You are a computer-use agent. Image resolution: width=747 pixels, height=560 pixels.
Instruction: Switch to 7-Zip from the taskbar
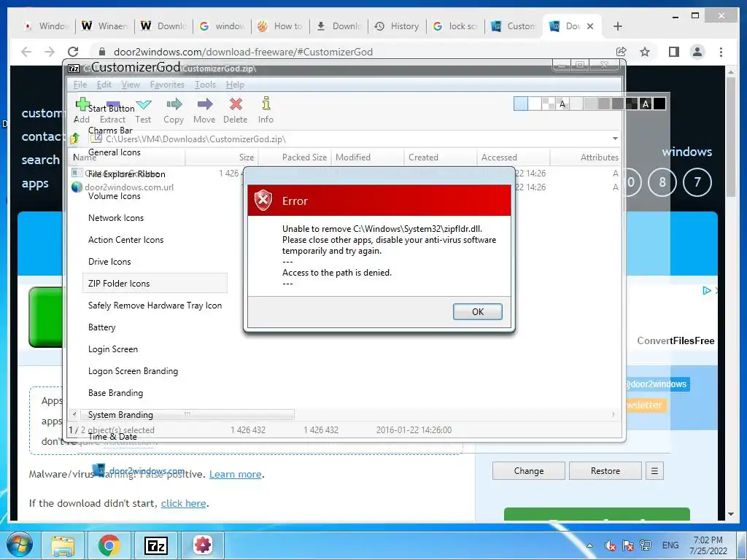pyautogui.click(x=156, y=545)
